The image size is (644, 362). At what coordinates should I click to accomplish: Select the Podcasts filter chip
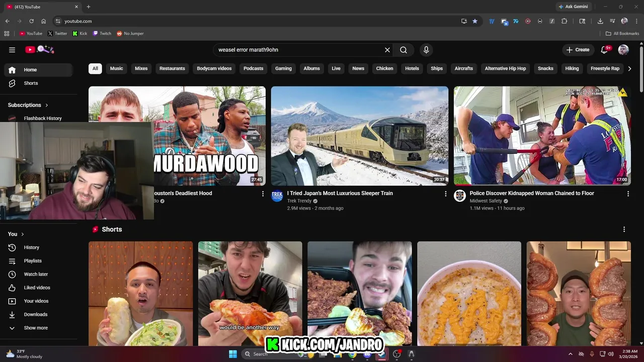point(254,68)
